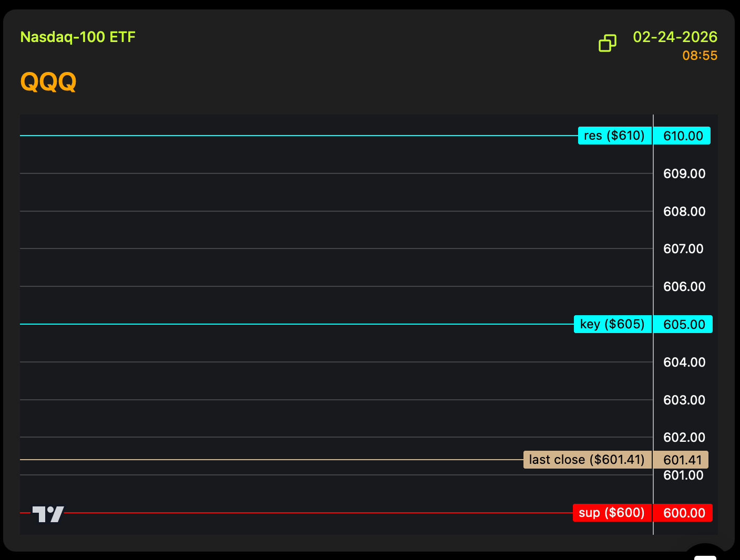Click the 607.00 axis value

(683, 249)
